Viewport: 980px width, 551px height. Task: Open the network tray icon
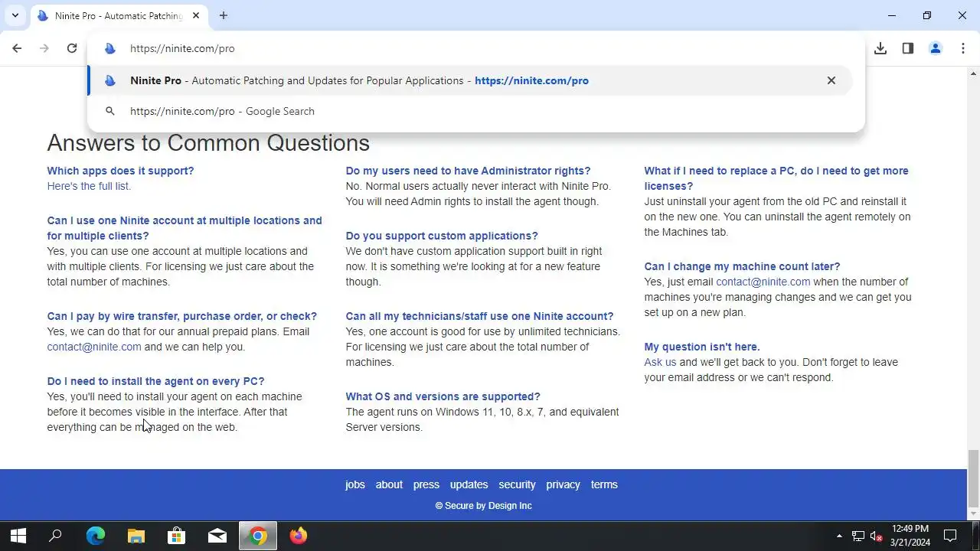click(x=858, y=536)
